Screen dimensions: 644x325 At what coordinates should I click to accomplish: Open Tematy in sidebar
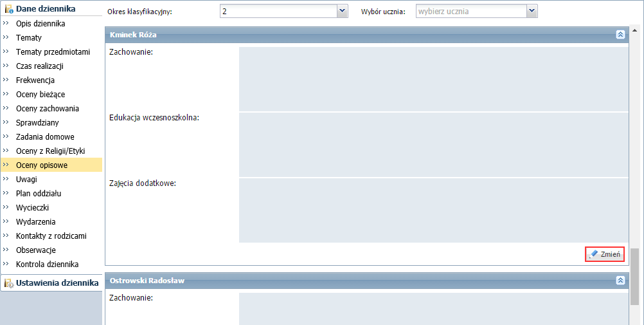tap(29, 38)
